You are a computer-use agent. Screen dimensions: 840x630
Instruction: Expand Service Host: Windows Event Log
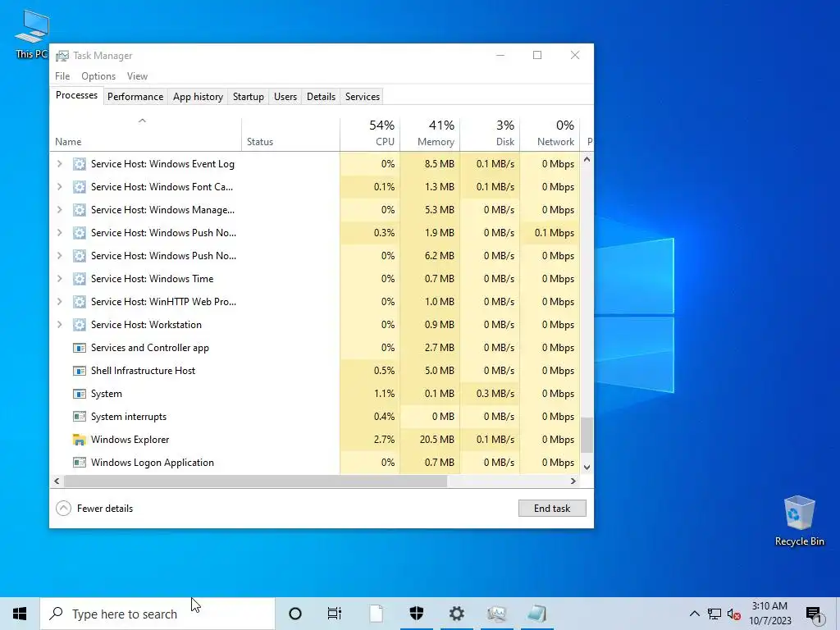59,164
